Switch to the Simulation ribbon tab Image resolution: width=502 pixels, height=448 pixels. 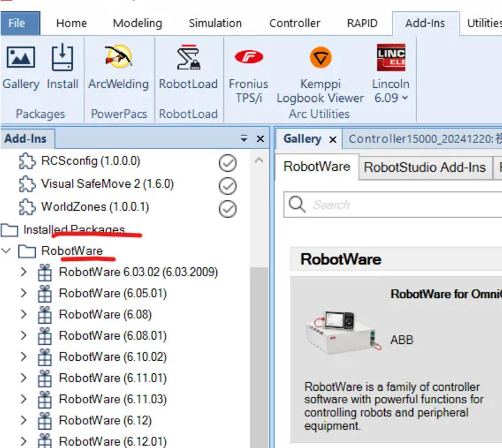pyautogui.click(x=214, y=24)
